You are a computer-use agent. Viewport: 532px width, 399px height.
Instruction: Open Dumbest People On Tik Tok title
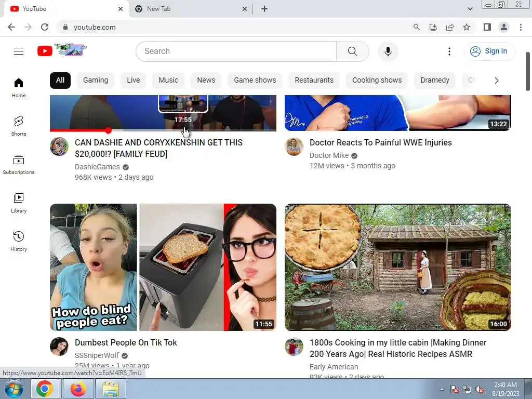tap(126, 342)
